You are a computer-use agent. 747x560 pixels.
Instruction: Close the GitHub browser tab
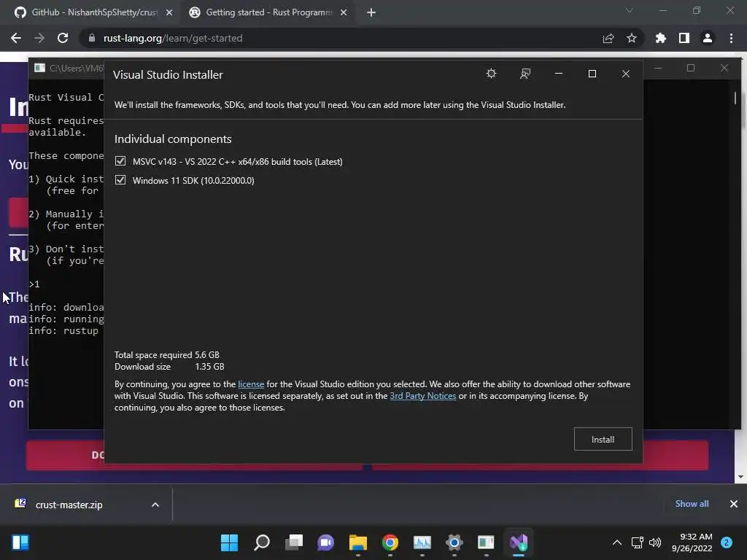point(169,12)
